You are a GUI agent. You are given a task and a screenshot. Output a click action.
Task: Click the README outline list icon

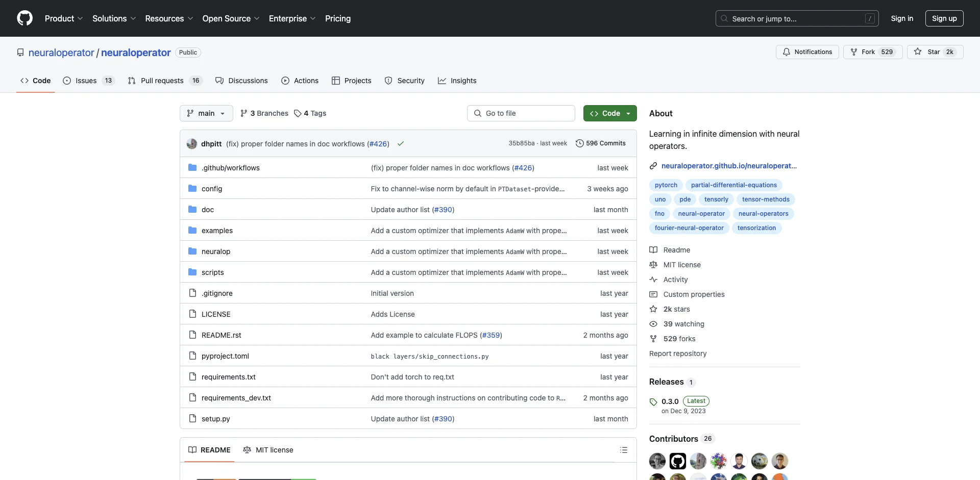(x=623, y=450)
